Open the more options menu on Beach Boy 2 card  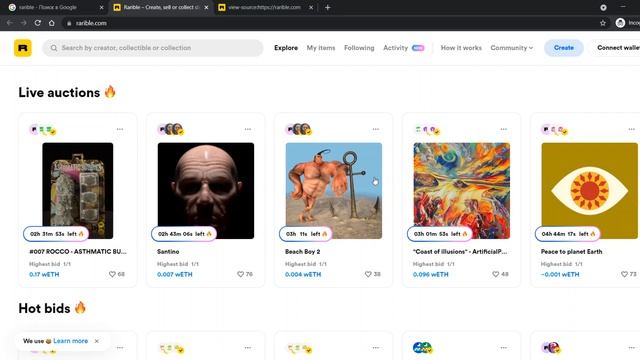pos(376,129)
